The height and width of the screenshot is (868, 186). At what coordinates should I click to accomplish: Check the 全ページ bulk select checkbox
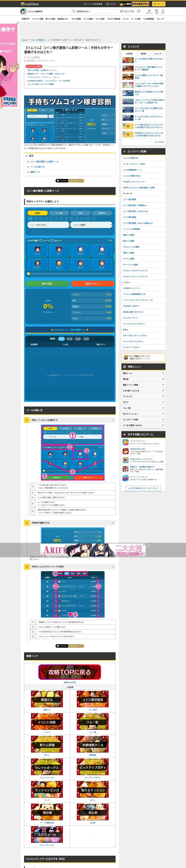coord(52,241)
